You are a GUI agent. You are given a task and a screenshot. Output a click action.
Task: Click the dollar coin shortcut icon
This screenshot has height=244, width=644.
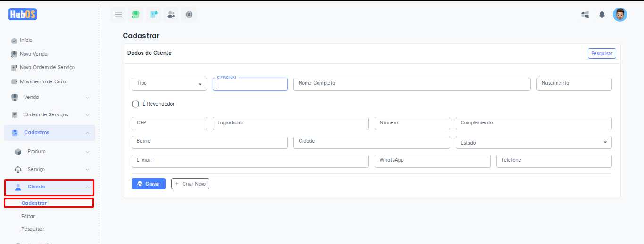189,15
